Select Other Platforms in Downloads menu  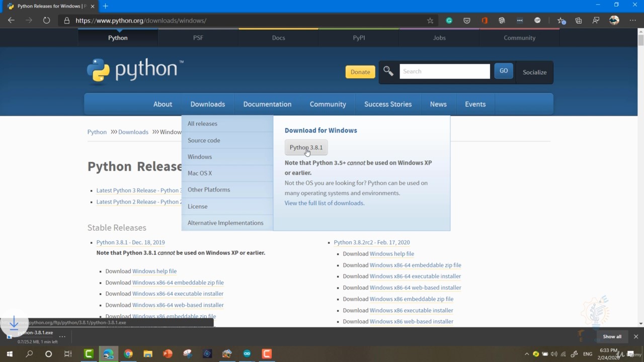[x=227, y=190]
